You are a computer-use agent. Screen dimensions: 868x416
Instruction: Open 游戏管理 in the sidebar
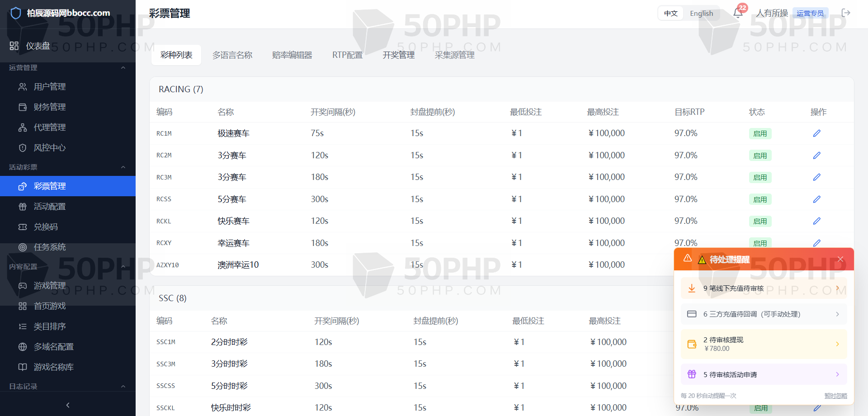(x=68, y=285)
